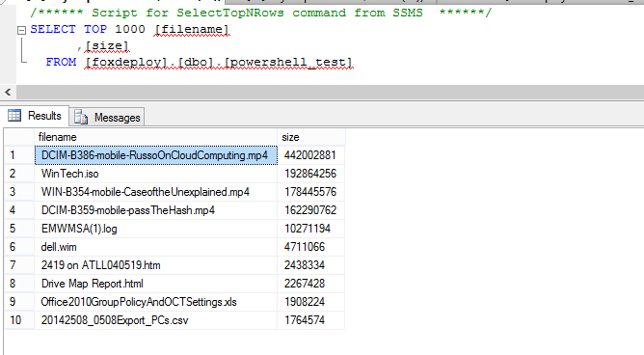Select size value 1764574
Viewport: 644px width, 355px height.
[310, 320]
